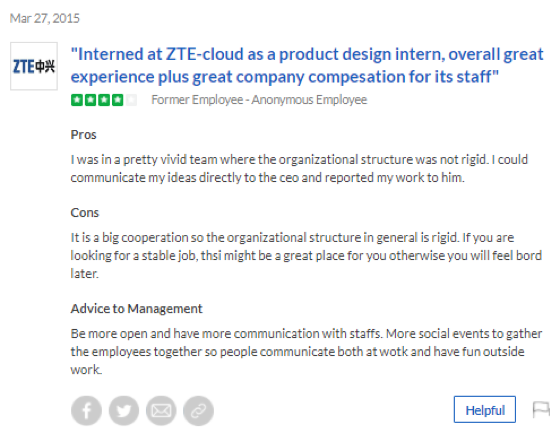
Task: Click the Mar 27, 2015 date
Action: coord(45,18)
